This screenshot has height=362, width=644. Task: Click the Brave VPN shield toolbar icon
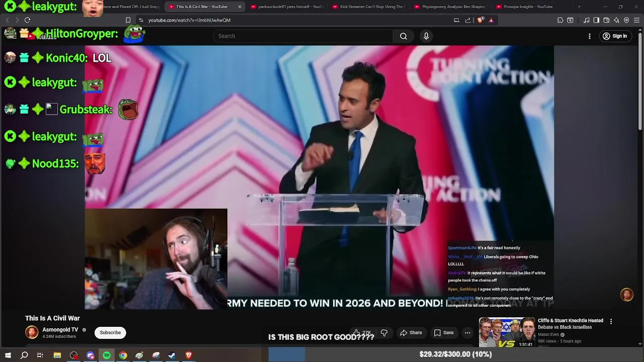[x=626, y=20]
